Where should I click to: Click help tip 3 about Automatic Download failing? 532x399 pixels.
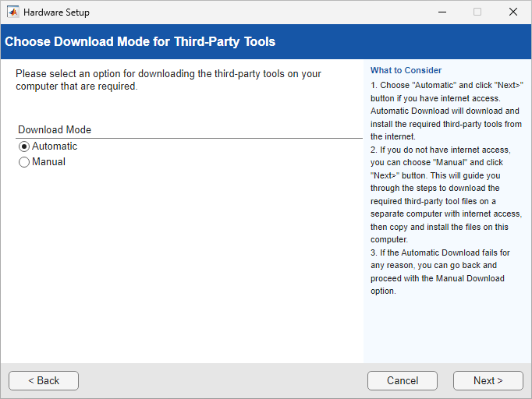click(441, 272)
